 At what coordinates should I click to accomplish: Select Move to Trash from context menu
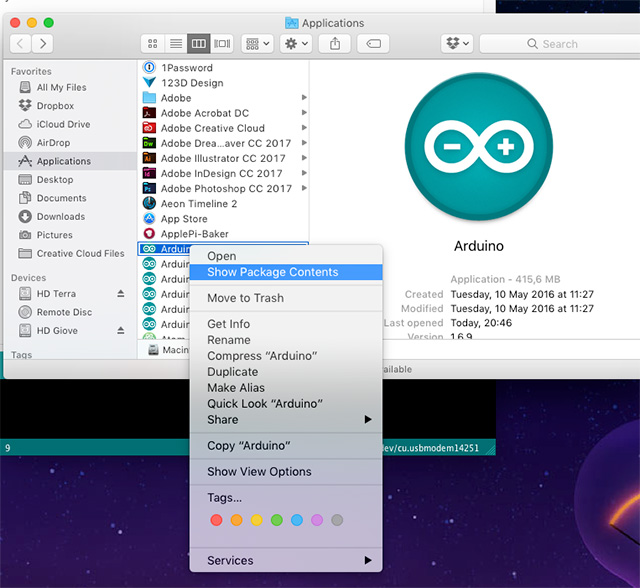245,298
